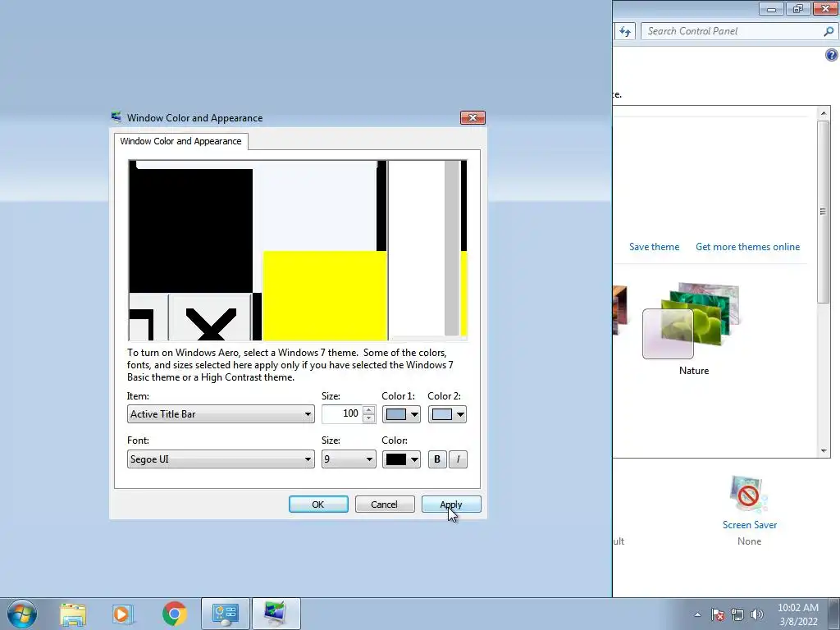Show hidden tray icons arrow
The height and width of the screenshot is (630, 840).
click(x=697, y=614)
